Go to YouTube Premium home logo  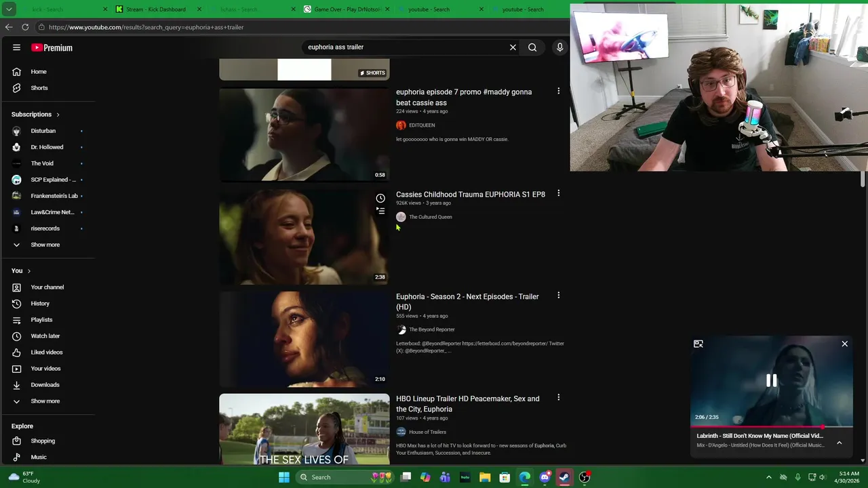pos(52,47)
